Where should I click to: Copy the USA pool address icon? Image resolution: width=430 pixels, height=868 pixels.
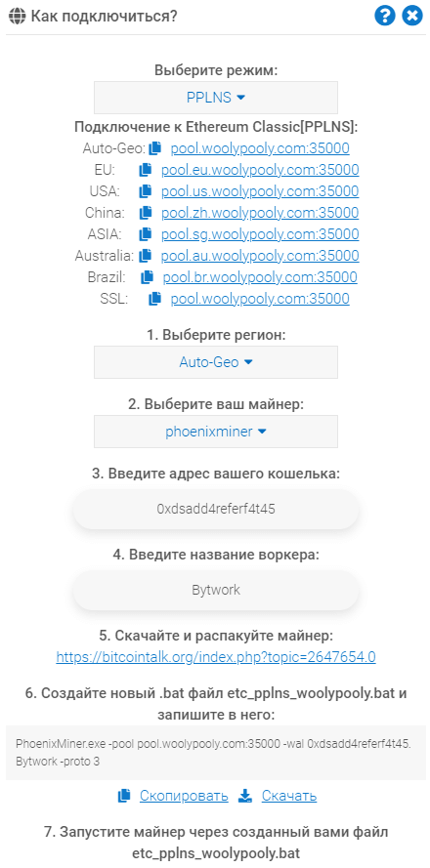click(146, 191)
